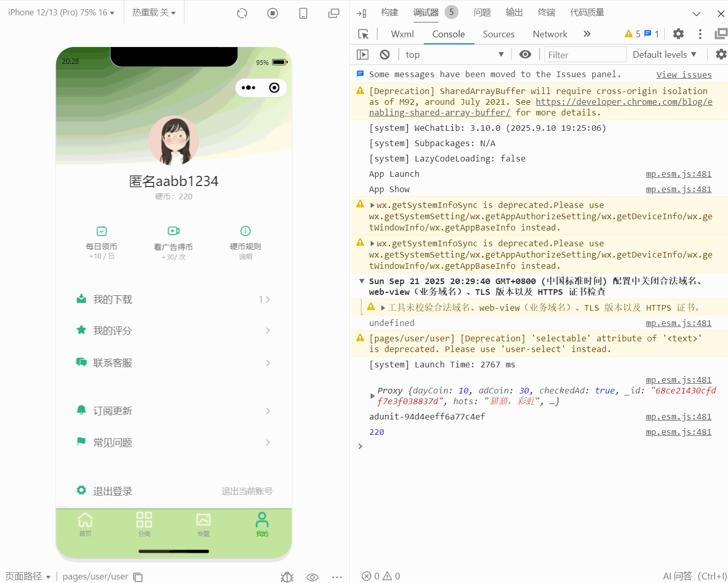This screenshot has height=583, width=728.
Task: Tap the 看广告得币 video ad icon
Action: point(174,231)
